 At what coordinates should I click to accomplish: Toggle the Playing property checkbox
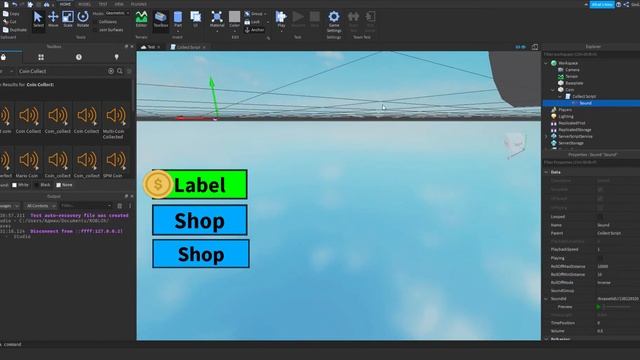600,258
